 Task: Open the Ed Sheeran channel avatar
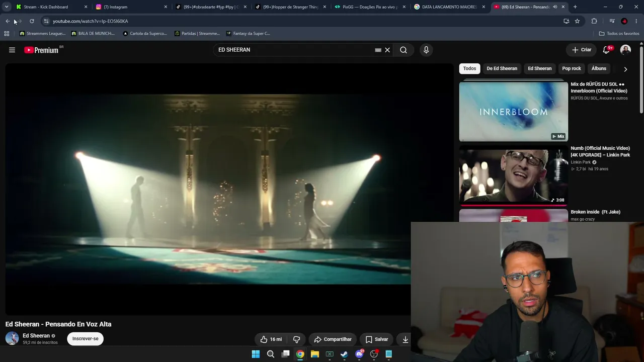[x=12, y=338]
